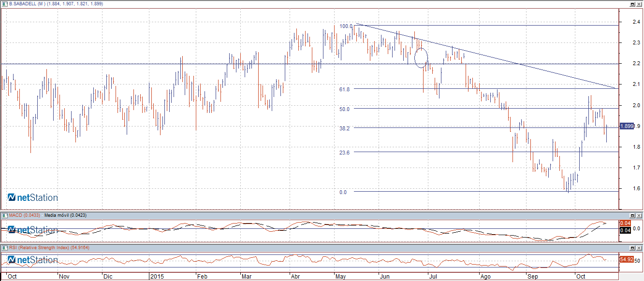Viewport: 644px width, 281px height.
Task: Click the 2015 label on time axis
Action: [x=157, y=277]
